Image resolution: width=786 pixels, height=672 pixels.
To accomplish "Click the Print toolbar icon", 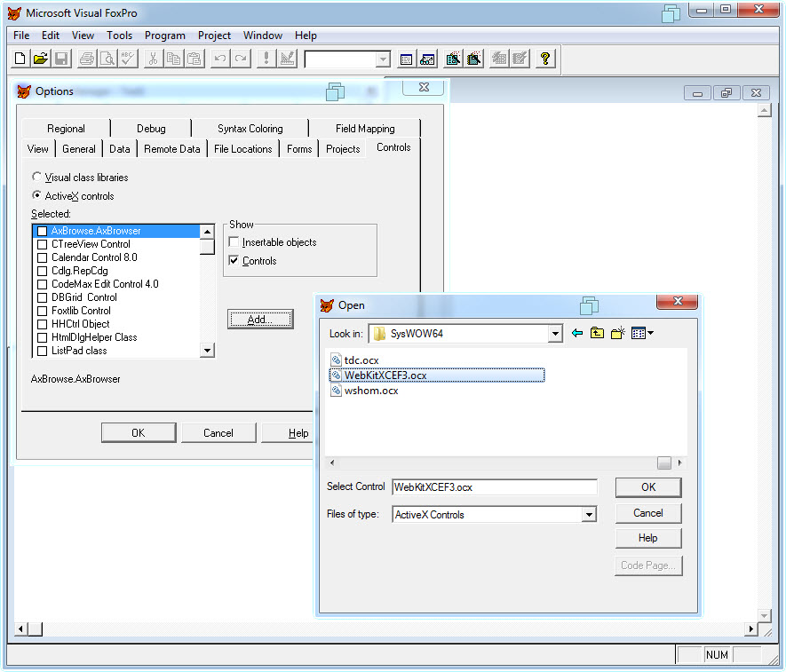I will 87,59.
